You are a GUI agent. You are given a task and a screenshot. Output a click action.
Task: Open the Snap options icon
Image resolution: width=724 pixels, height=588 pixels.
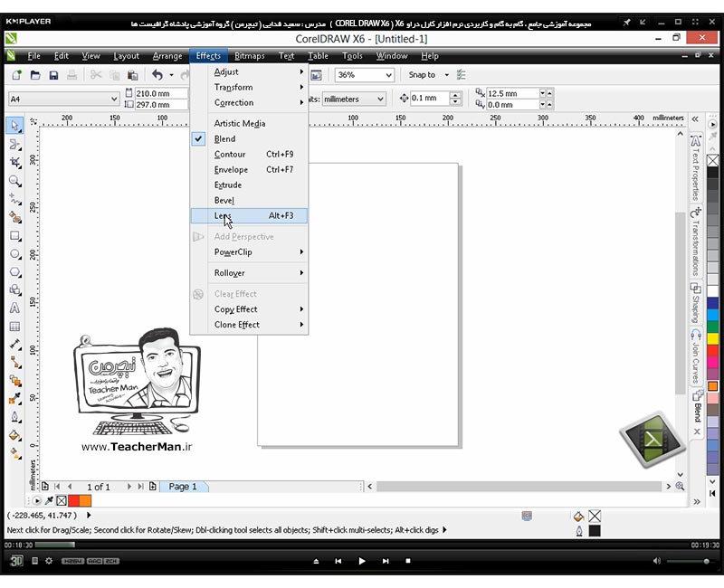462,75
